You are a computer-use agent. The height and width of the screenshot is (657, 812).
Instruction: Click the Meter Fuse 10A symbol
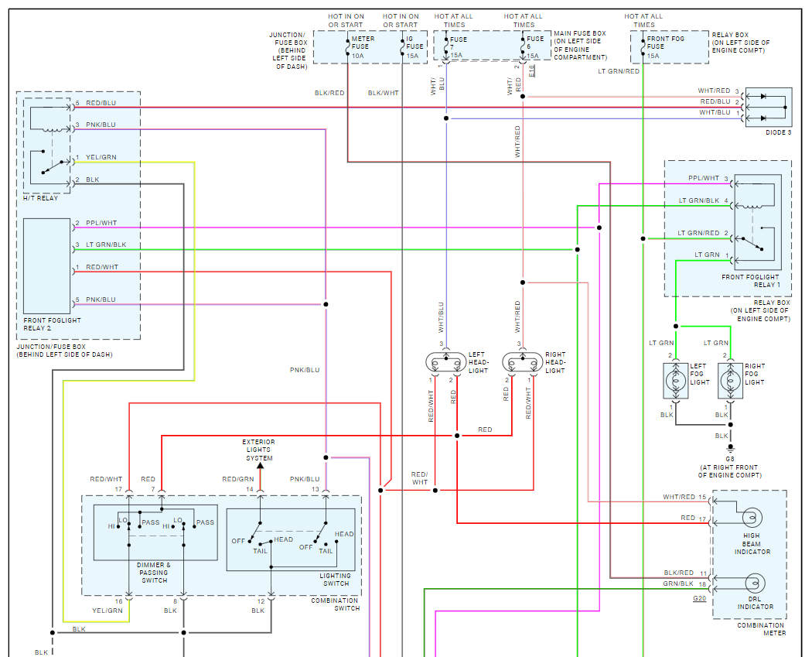pos(348,46)
